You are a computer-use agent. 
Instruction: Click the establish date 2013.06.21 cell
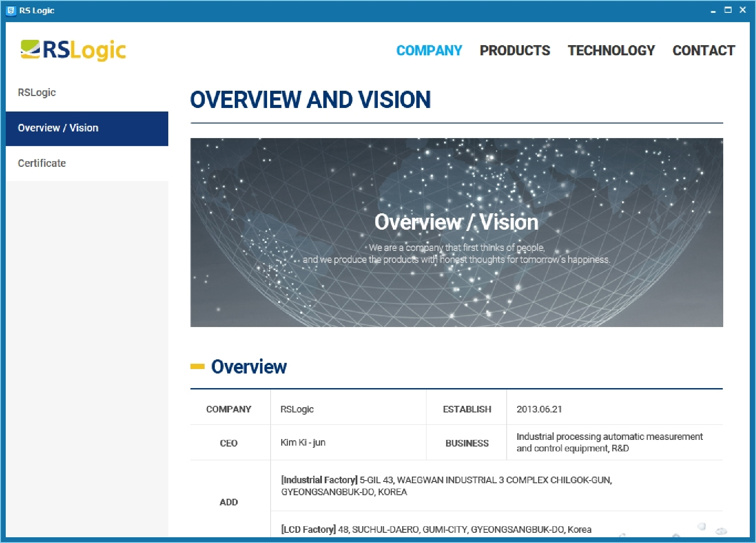[x=539, y=409]
